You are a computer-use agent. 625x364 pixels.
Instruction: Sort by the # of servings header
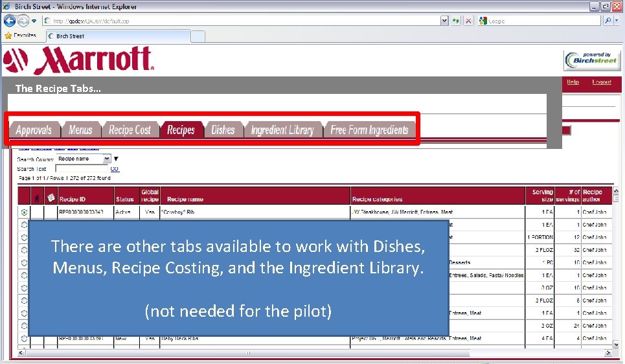[x=567, y=196]
